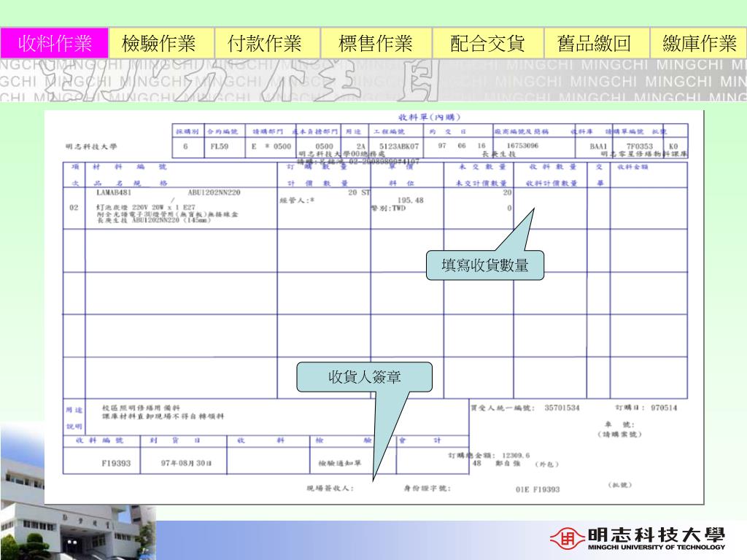The image size is (747, 560).
Task: Click vendor number 16753096
Action: click(522, 145)
